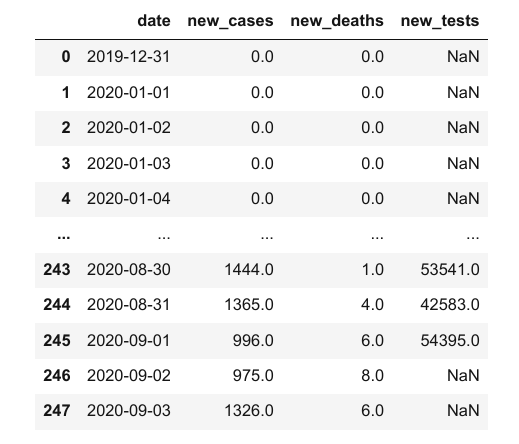Click the new_cases value 996.0
The image size is (519, 444).
pos(253,341)
